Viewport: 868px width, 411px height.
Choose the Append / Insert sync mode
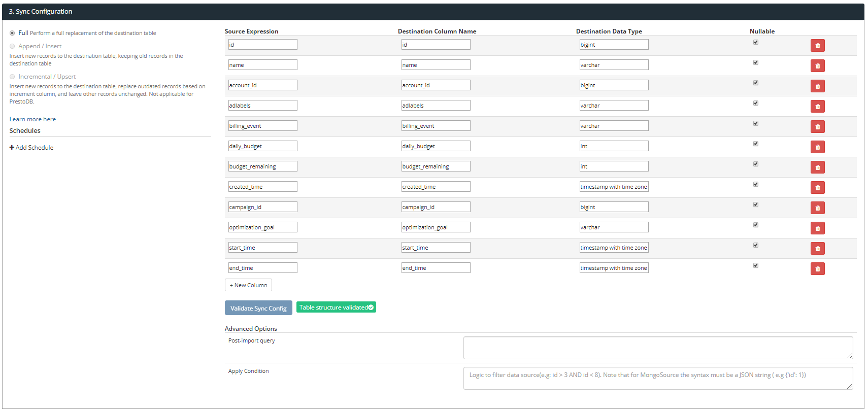click(x=12, y=46)
